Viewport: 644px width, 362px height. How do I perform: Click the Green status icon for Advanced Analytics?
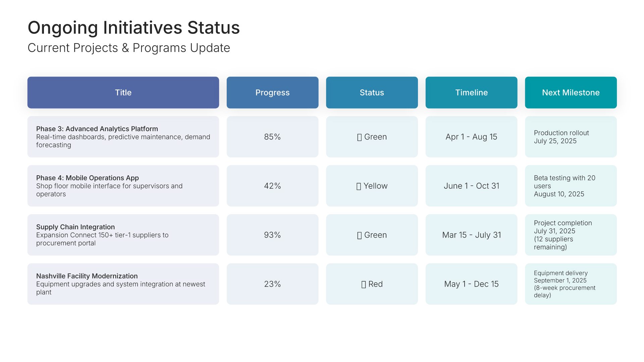tap(359, 137)
